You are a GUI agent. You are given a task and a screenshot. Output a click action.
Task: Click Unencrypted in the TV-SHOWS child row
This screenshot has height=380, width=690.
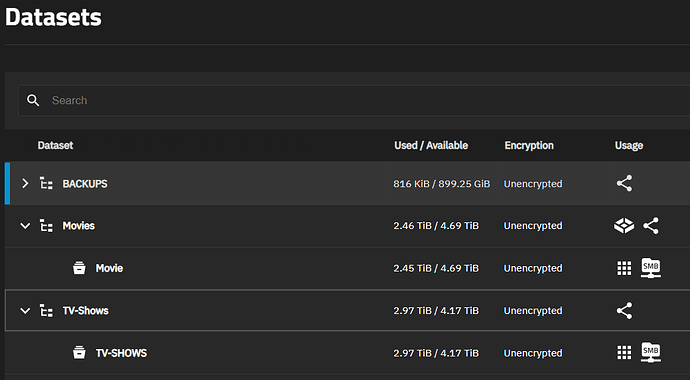click(x=533, y=353)
